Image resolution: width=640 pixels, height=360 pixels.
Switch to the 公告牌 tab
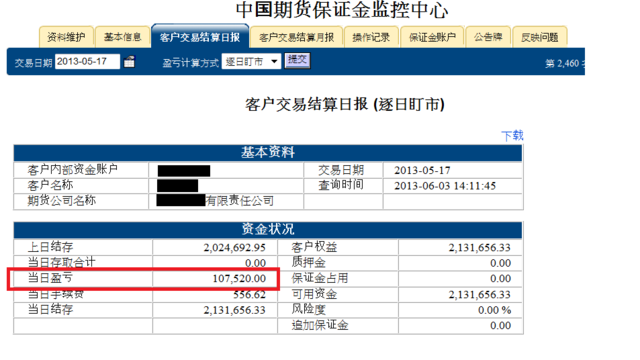488,37
